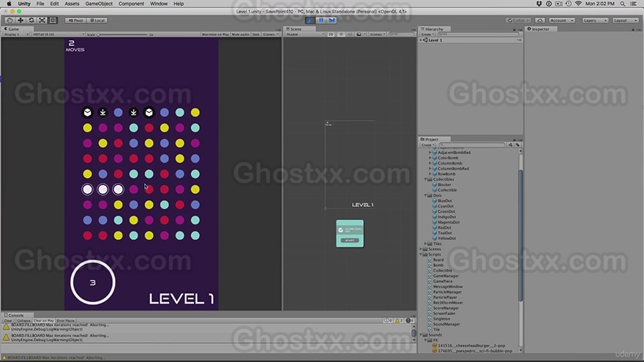Open the Component menu
This screenshot has height=362, width=644.
pyautogui.click(x=131, y=4)
